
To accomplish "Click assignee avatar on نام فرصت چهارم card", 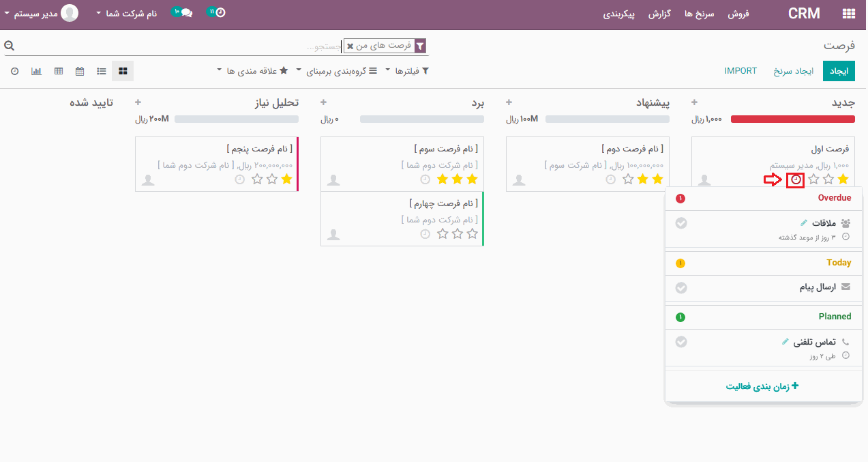I will (333, 234).
